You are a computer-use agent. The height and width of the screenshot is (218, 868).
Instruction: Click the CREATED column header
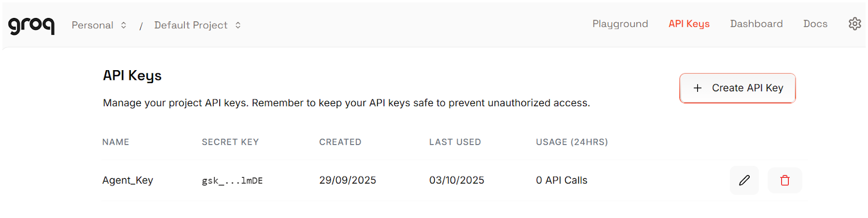[x=340, y=142]
